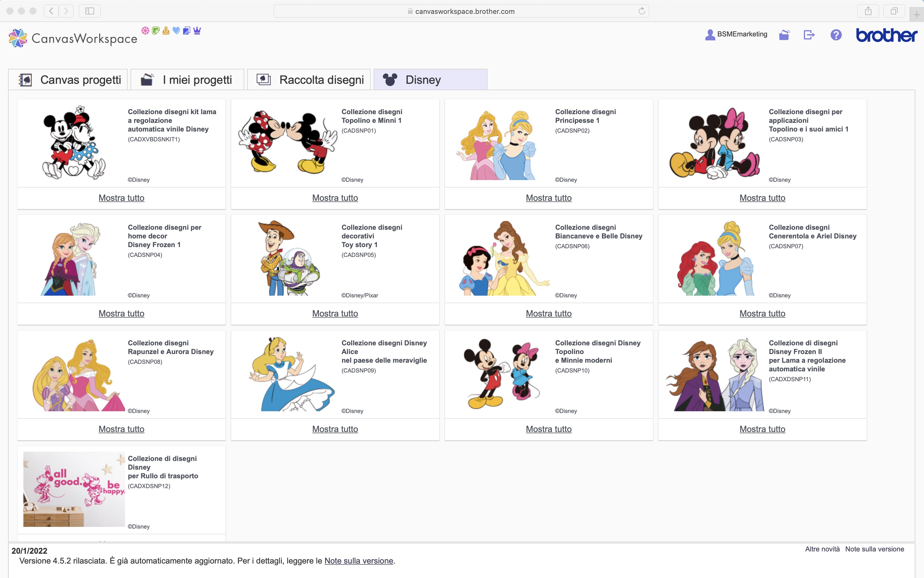Open sitting Mickey and Minnie appliqué thumbnail
This screenshot has height=578, width=924.
coord(715,143)
